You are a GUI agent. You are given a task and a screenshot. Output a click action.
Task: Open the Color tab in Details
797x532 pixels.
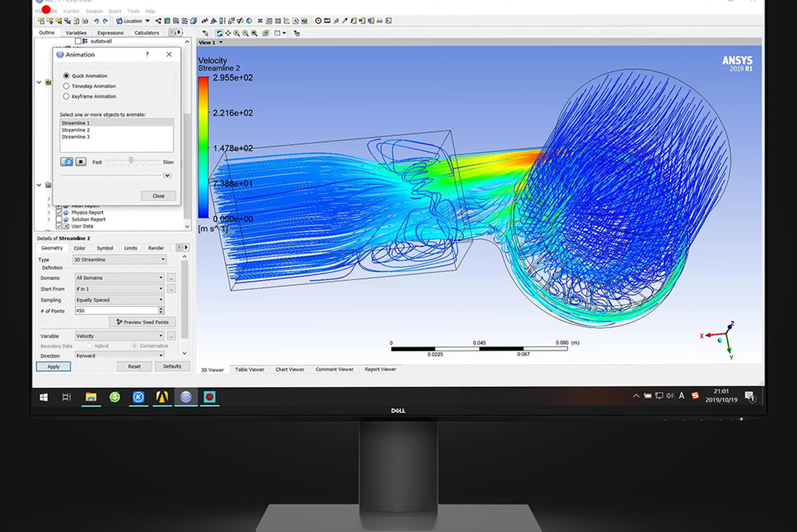(80, 248)
